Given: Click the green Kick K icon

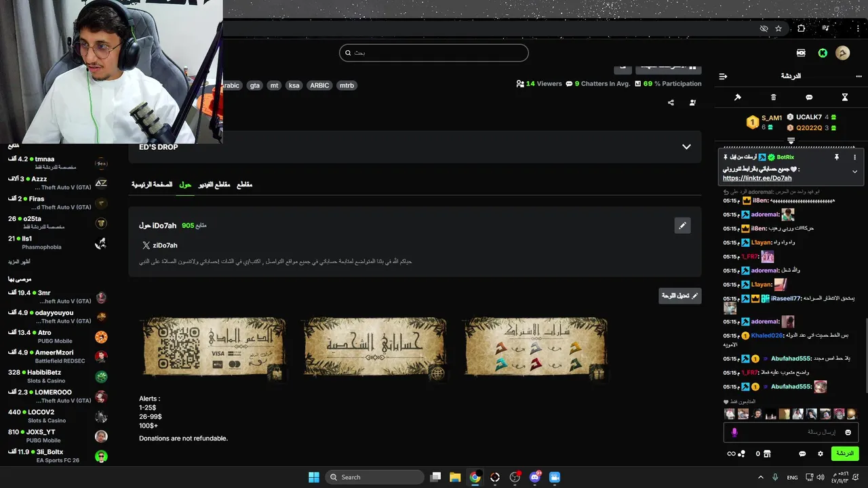Looking at the screenshot, I should click(823, 53).
